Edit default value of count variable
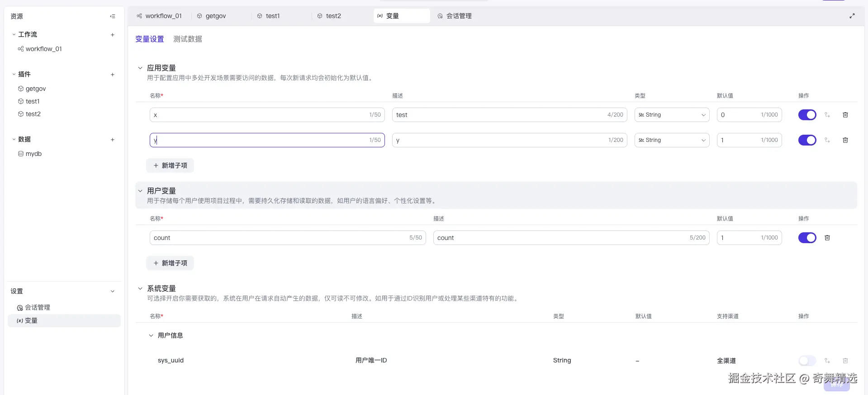 pyautogui.click(x=749, y=238)
